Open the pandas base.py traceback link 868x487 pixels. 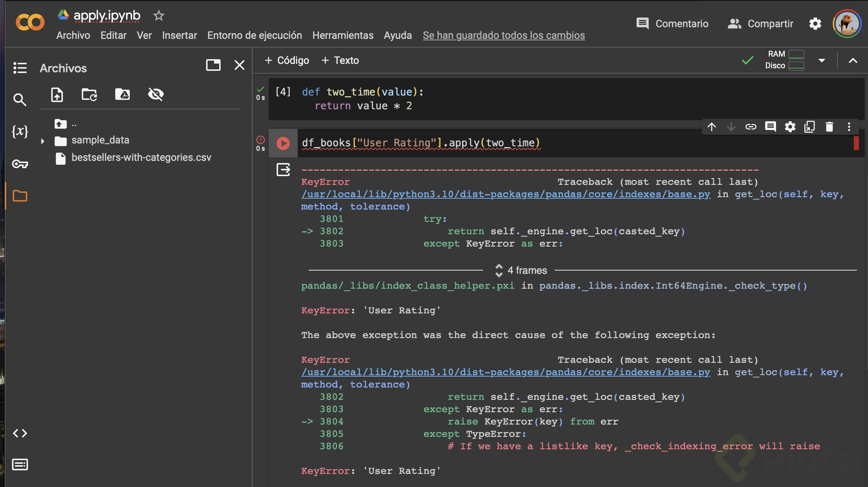click(x=505, y=194)
